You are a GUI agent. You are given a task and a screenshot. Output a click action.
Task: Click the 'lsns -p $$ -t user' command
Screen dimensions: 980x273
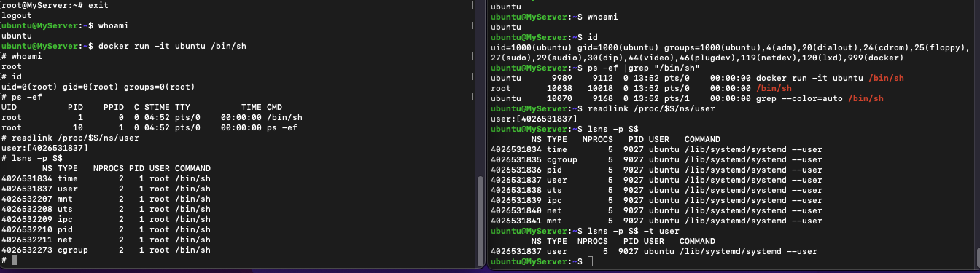(x=634, y=231)
